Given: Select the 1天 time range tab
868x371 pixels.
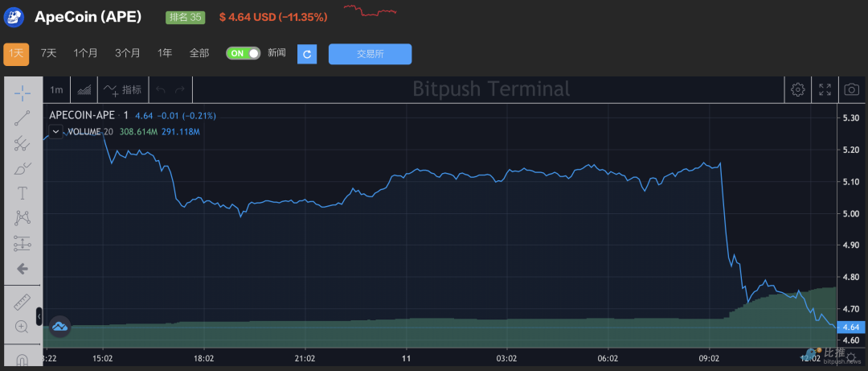Looking at the screenshot, I should [16, 54].
